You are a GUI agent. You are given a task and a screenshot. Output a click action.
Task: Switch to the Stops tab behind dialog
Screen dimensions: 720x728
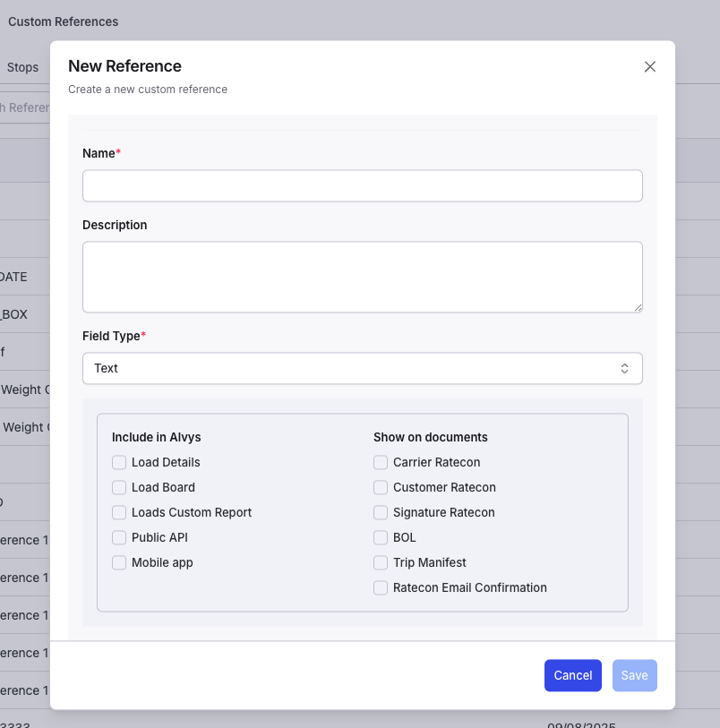pyautogui.click(x=22, y=67)
